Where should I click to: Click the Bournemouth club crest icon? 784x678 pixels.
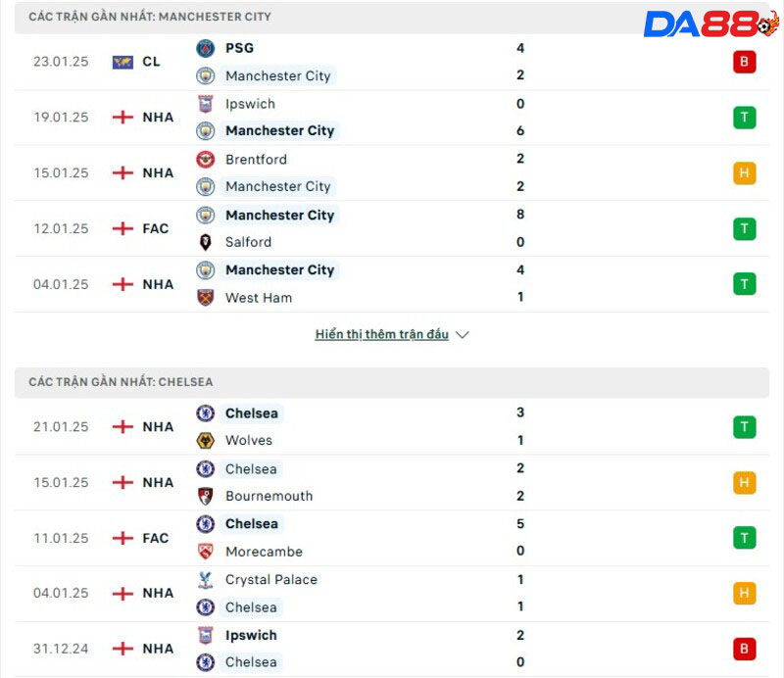[x=205, y=496]
